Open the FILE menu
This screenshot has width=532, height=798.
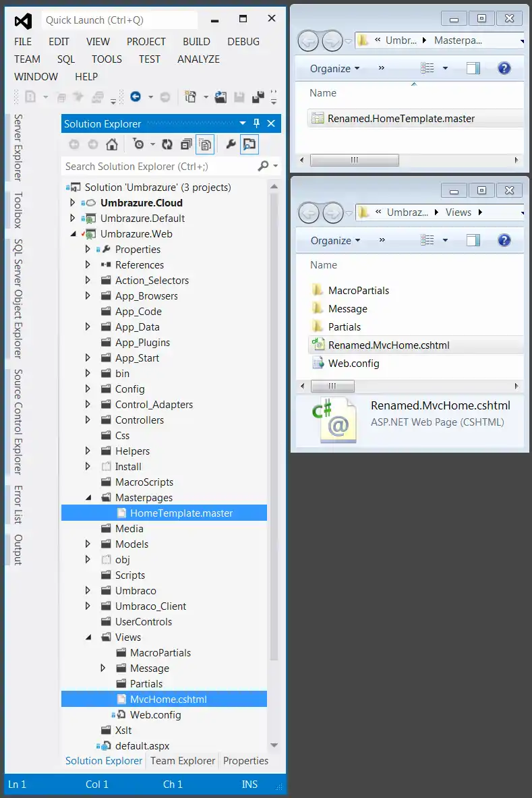pyautogui.click(x=23, y=42)
